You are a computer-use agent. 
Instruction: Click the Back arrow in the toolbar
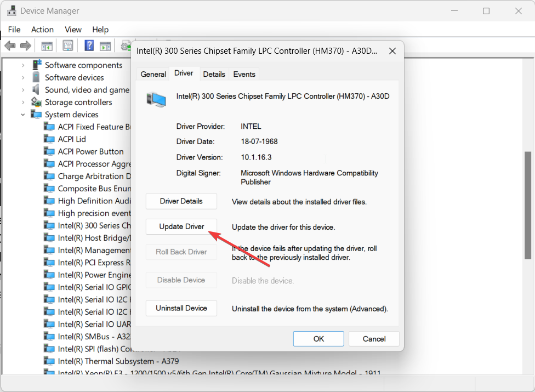tap(10, 46)
